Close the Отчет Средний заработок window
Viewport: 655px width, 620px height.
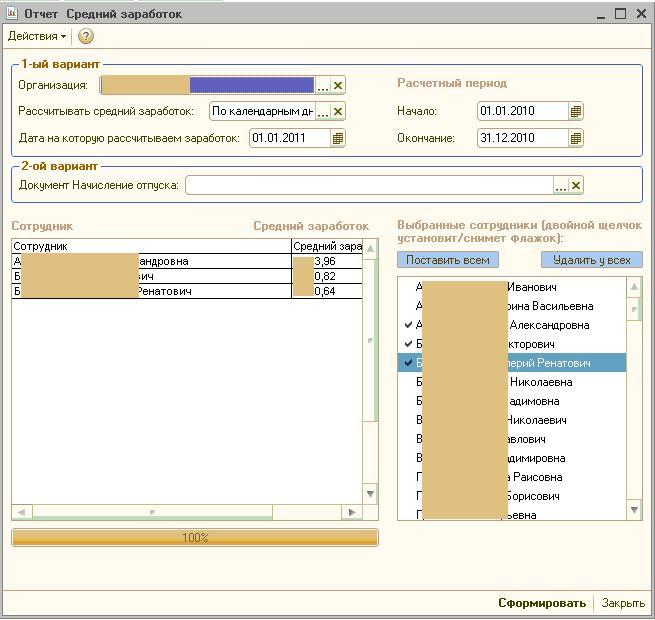[642, 14]
